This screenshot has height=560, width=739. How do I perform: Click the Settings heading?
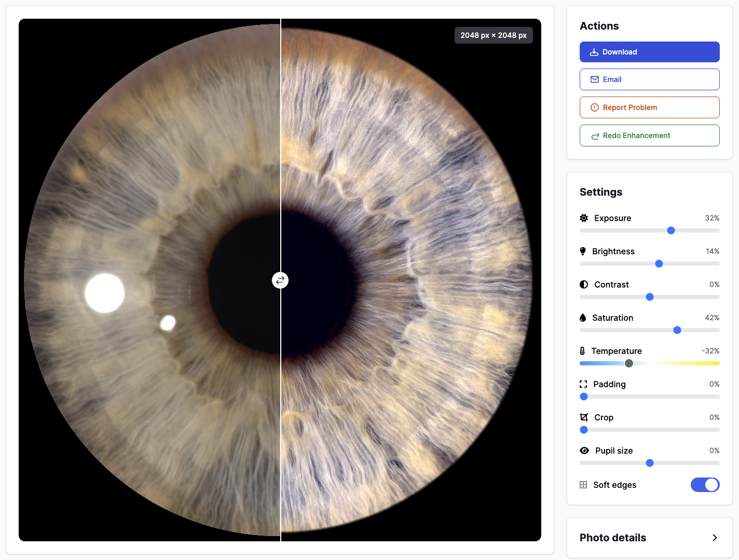tap(601, 192)
